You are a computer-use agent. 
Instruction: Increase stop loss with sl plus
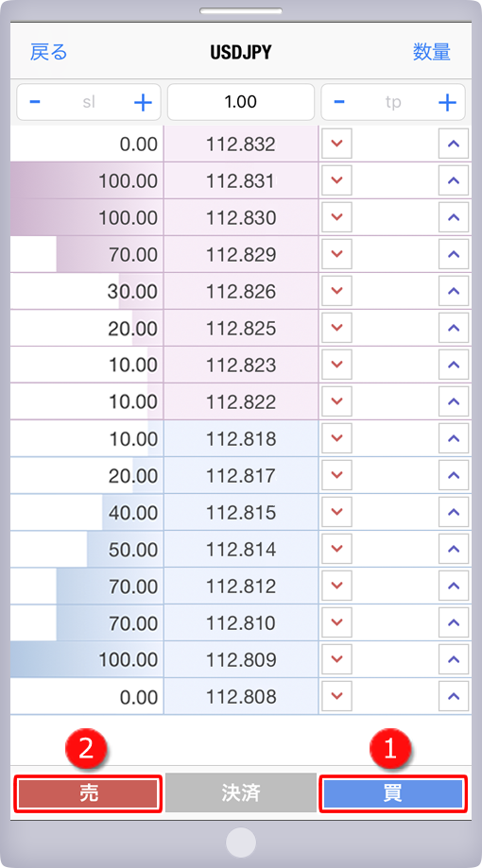(x=143, y=102)
